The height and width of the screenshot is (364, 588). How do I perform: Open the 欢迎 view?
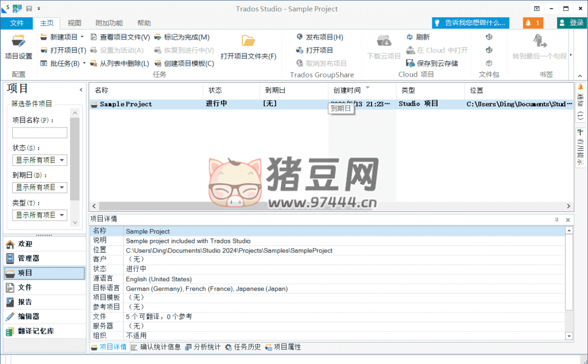point(45,244)
